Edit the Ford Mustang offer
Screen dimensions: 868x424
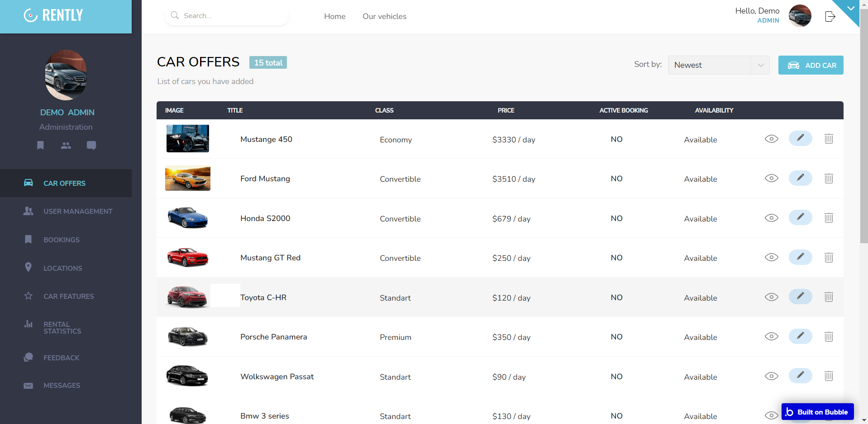coord(800,178)
